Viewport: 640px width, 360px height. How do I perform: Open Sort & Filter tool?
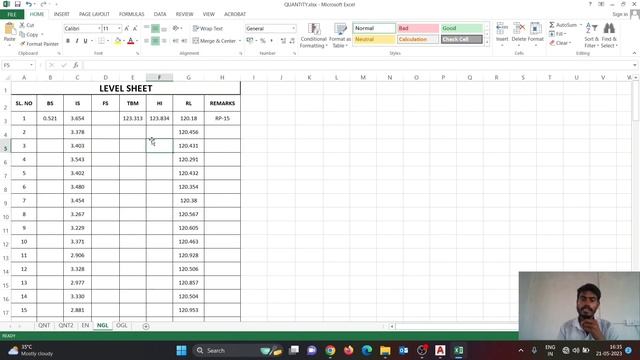pyautogui.click(x=591, y=35)
